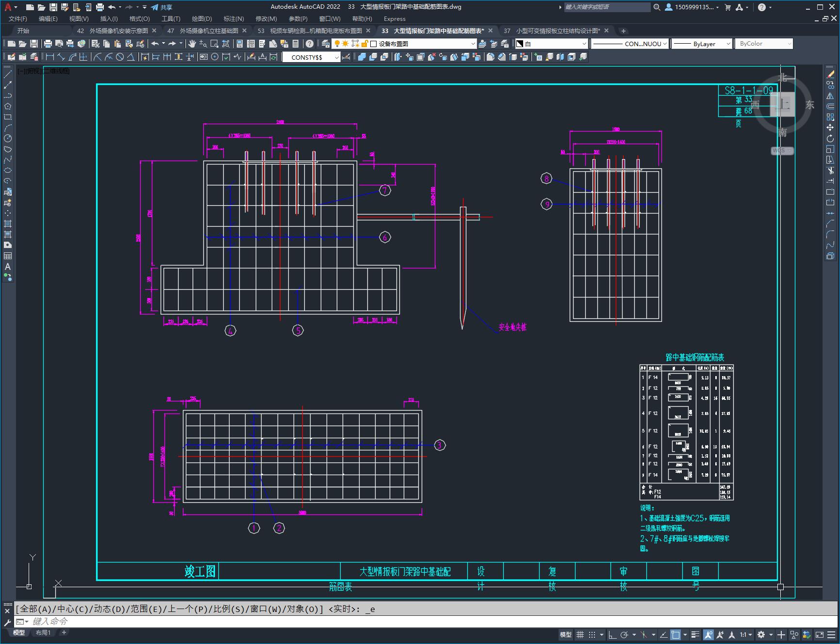Image resolution: width=840 pixels, height=644 pixels.
Task: Open the ByLayer lineweight dropdown
Action: click(701, 44)
